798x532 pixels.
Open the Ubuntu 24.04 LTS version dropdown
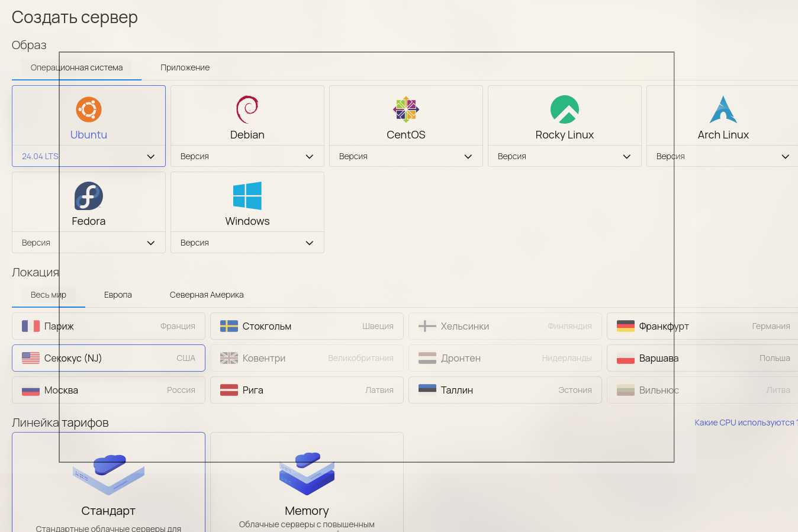pos(89,156)
